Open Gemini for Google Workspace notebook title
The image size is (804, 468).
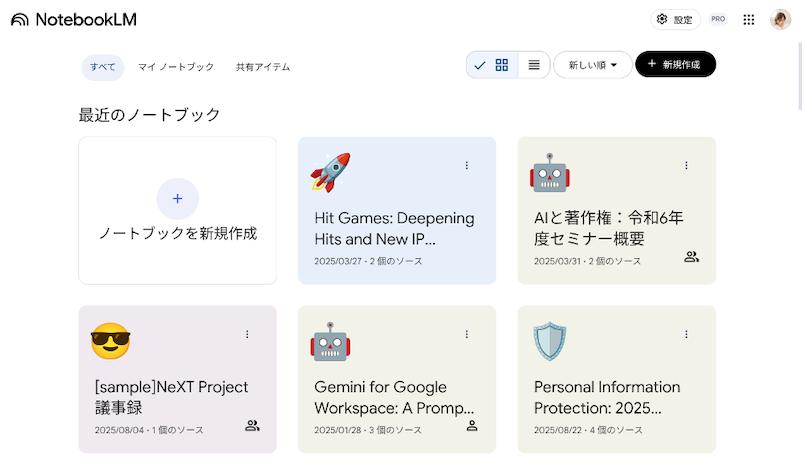[394, 397]
